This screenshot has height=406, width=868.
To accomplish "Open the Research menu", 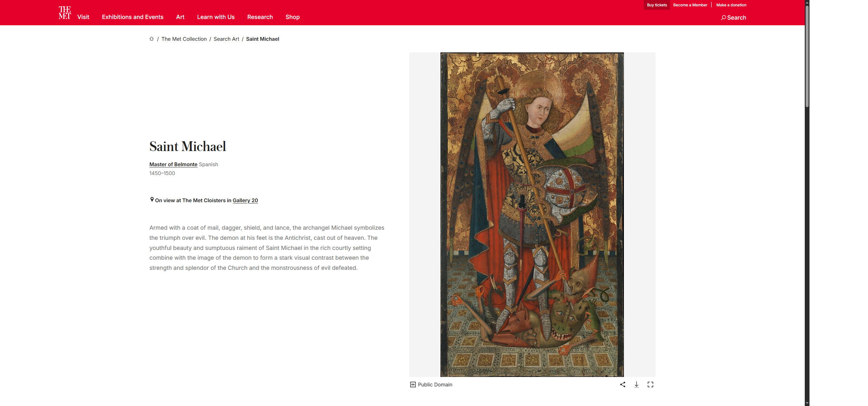I will pos(260,17).
